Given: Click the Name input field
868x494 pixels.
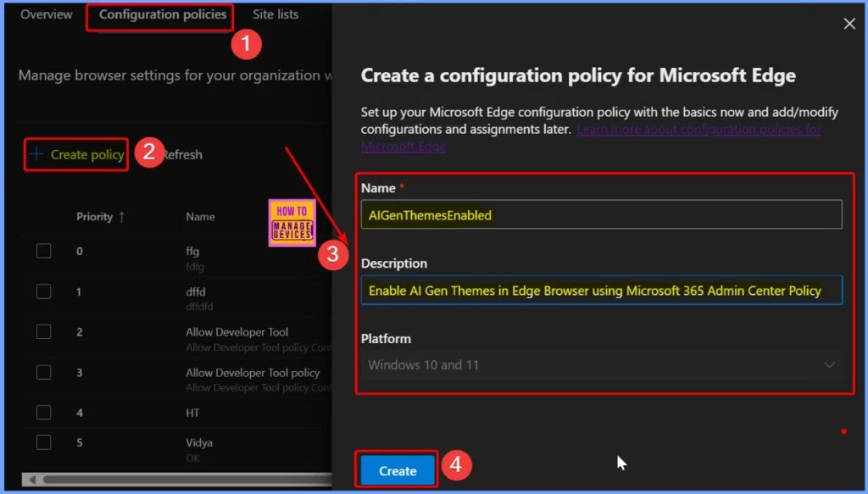Looking at the screenshot, I should tap(601, 214).
